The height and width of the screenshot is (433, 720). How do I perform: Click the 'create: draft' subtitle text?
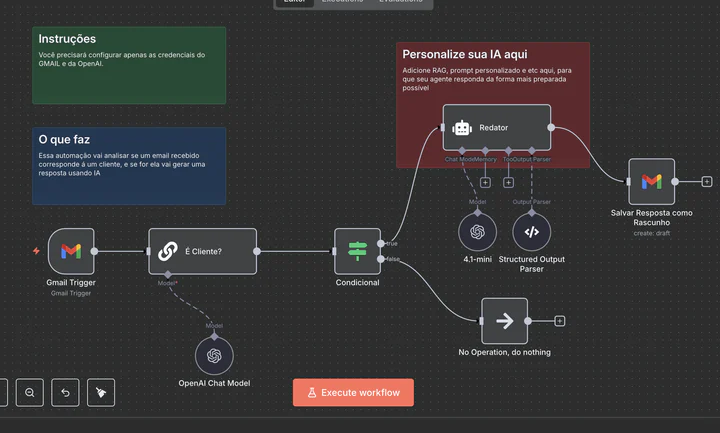pyautogui.click(x=652, y=233)
